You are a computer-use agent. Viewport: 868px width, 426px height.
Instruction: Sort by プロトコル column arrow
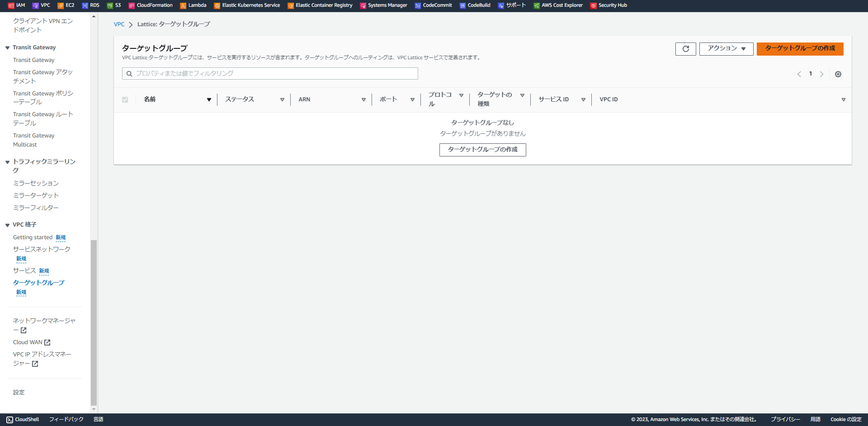[461, 95]
